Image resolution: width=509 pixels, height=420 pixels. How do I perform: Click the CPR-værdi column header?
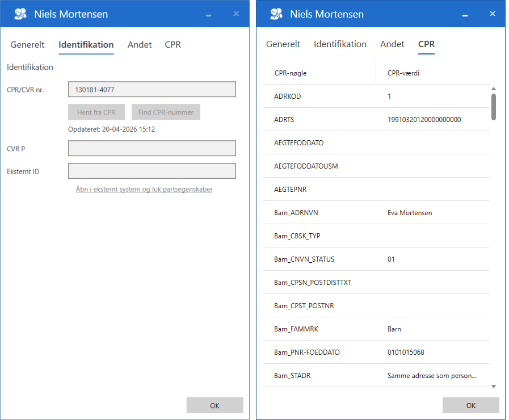click(433, 73)
